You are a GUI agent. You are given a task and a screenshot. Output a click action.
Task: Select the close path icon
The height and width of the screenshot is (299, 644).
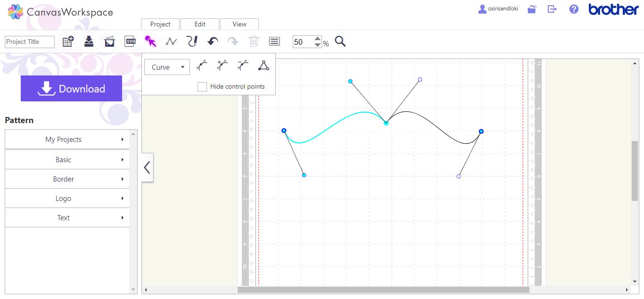pyautogui.click(x=263, y=65)
